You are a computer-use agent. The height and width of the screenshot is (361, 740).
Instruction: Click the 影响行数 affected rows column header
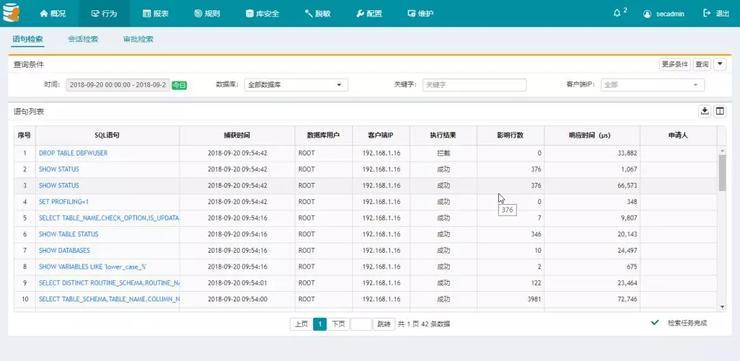[x=511, y=135]
